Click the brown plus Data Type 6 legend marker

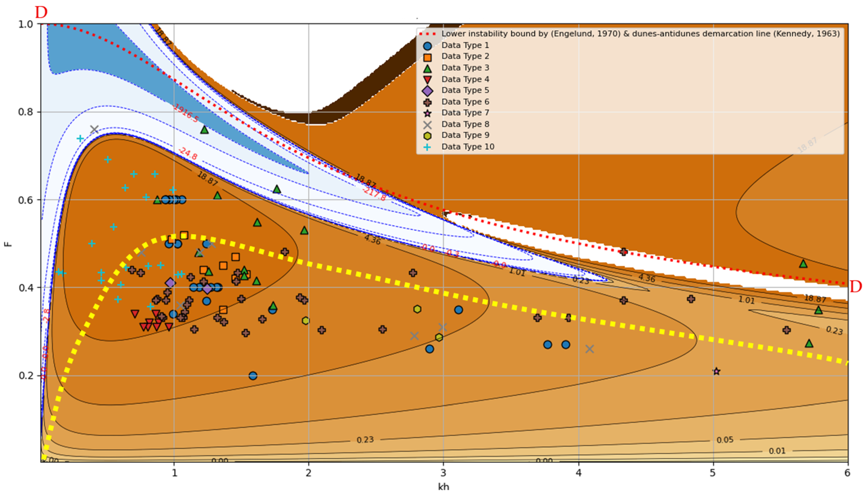click(427, 102)
